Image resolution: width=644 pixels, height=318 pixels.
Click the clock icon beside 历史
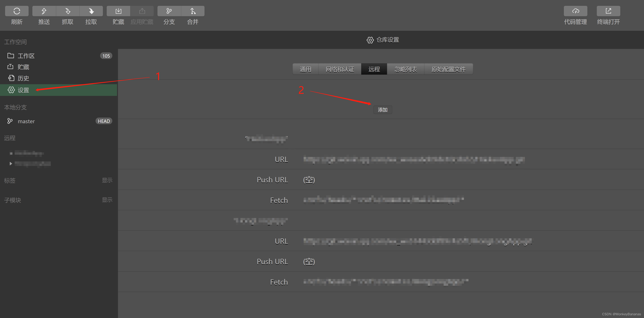[x=11, y=78]
